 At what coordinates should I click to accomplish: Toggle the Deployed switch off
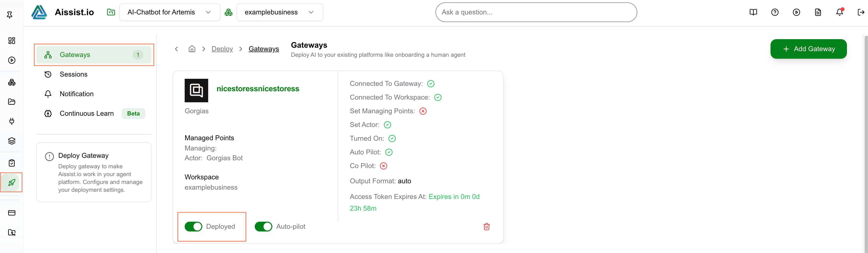point(193,226)
